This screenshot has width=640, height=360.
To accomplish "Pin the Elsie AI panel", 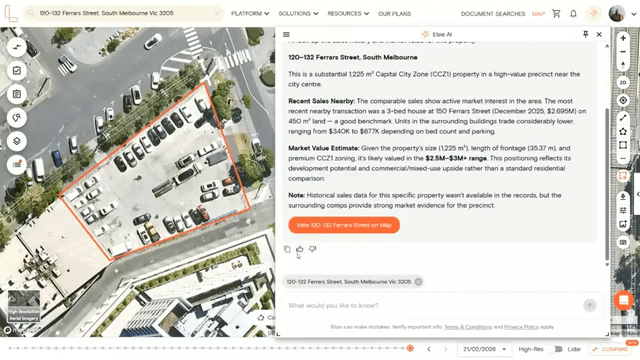I will pos(586,34).
